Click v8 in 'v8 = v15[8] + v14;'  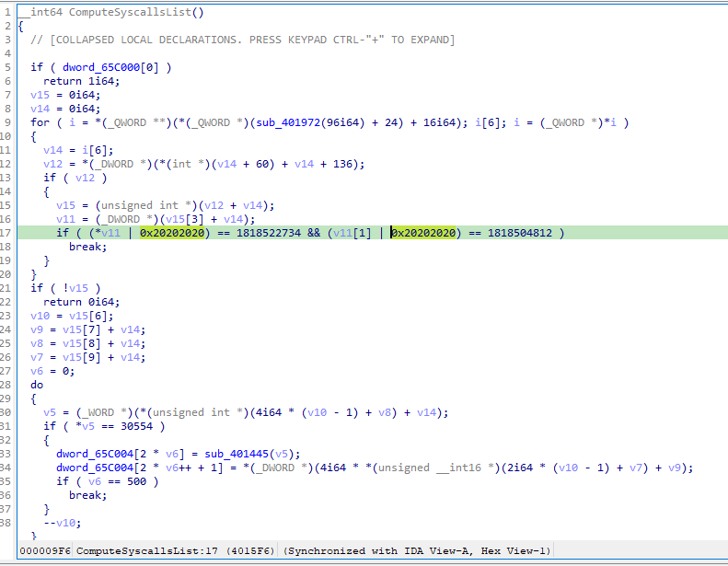click(x=37, y=343)
